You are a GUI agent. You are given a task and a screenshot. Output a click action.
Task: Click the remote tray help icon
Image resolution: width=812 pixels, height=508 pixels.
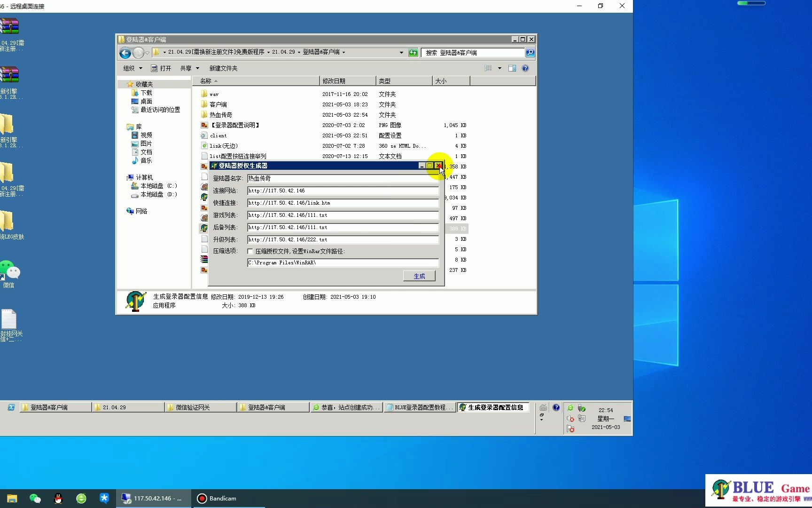(x=556, y=407)
